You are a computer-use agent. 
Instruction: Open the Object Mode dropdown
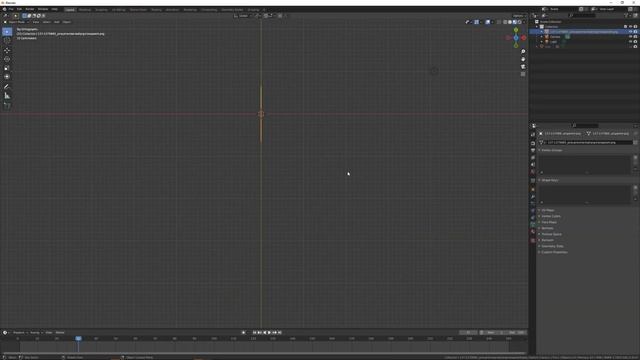pyautogui.click(x=17, y=22)
